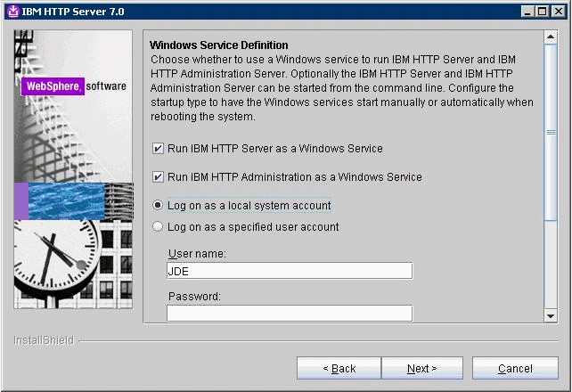The image size is (572, 392).
Task: Click the vertical scrollbar thumb
Action: 551,132
